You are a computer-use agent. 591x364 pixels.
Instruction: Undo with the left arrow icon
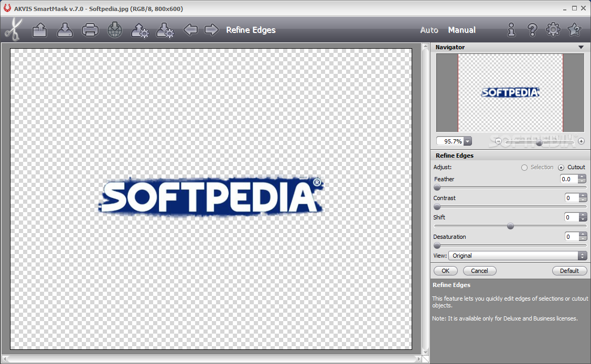click(190, 29)
